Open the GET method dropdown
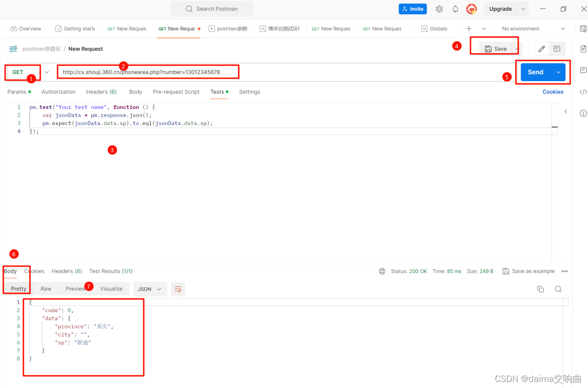 coord(29,72)
